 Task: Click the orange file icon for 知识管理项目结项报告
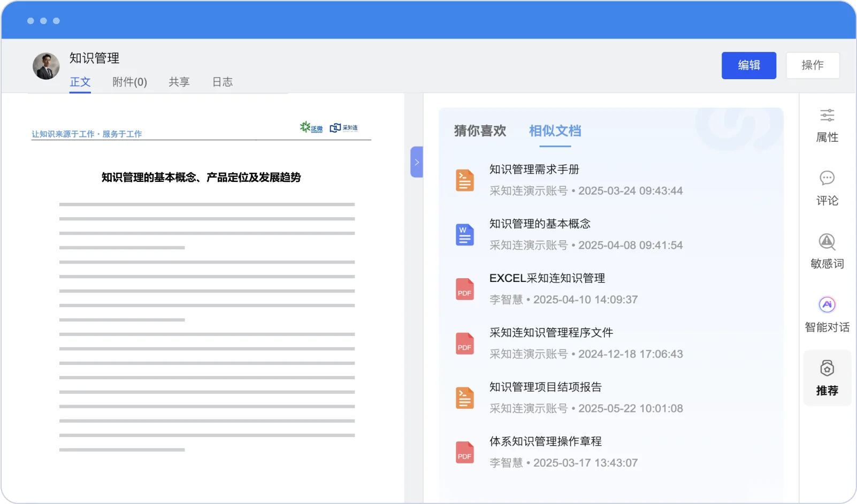(x=465, y=398)
